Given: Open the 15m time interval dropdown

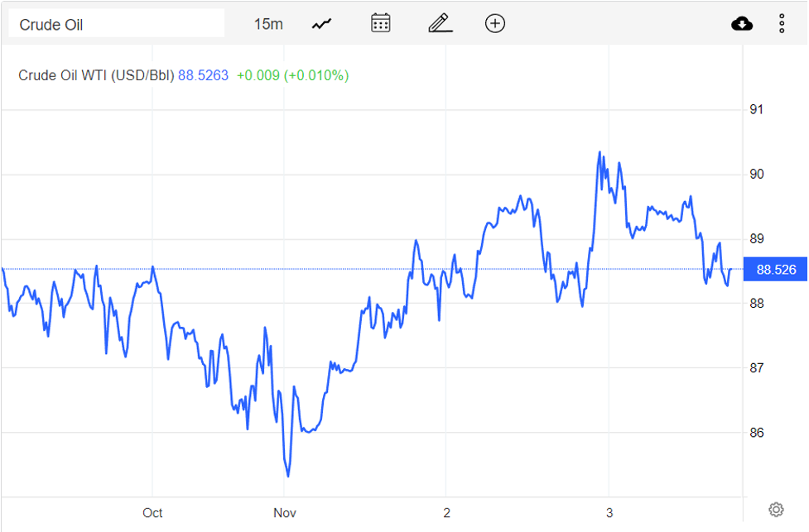Looking at the screenshot, I should click(267, 24).
